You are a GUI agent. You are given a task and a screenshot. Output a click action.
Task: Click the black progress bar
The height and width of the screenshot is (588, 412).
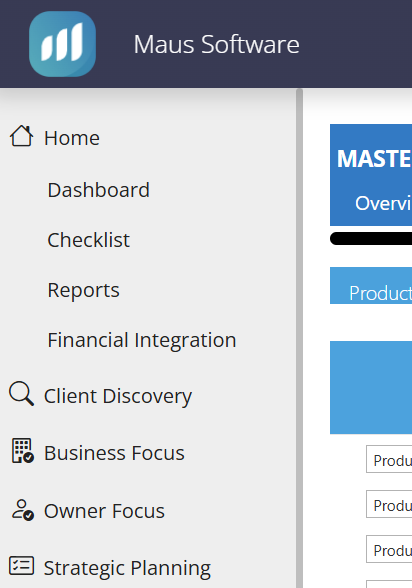[x=371, y=238]
